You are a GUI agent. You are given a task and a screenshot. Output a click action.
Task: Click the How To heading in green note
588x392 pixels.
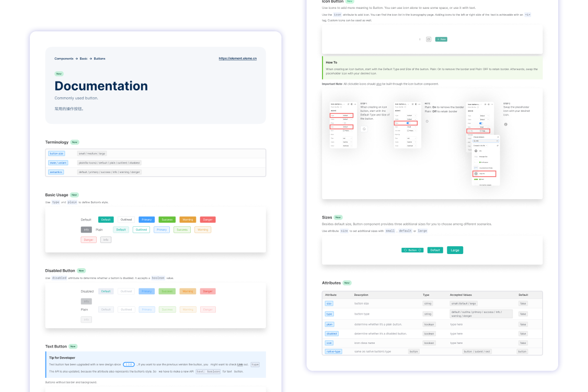331,63
